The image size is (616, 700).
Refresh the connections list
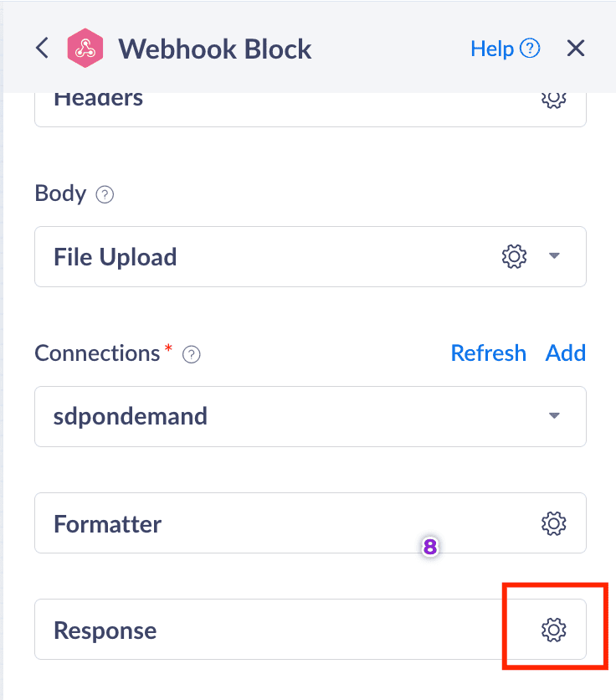tap(488, 353)
